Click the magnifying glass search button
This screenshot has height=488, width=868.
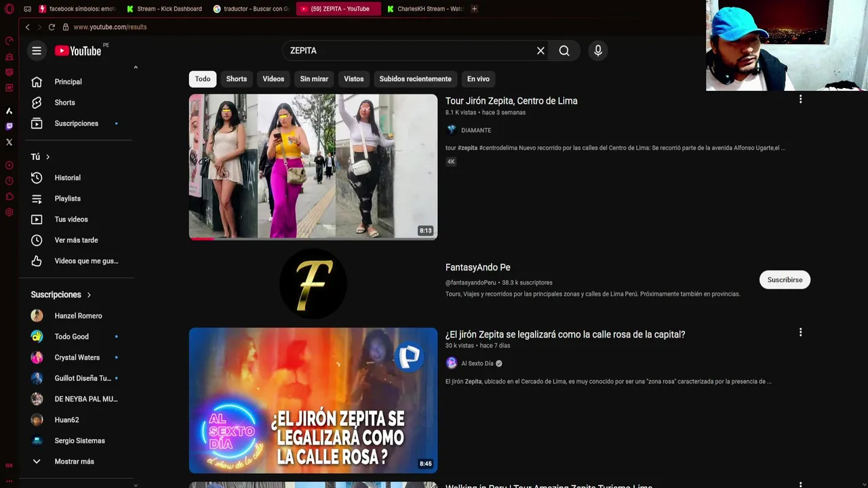pos(564,51)
